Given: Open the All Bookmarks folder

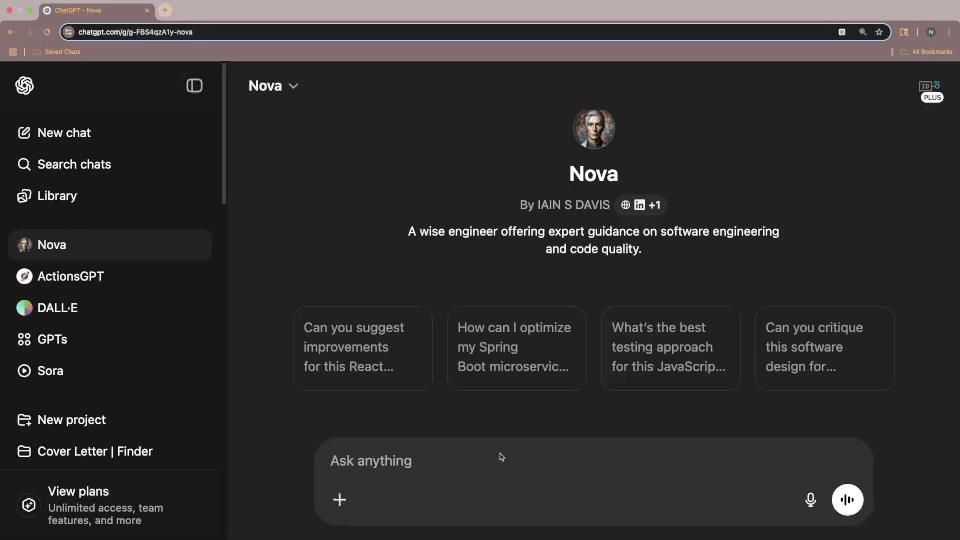Looking at the screenshot, I should (x=926, y=52).
